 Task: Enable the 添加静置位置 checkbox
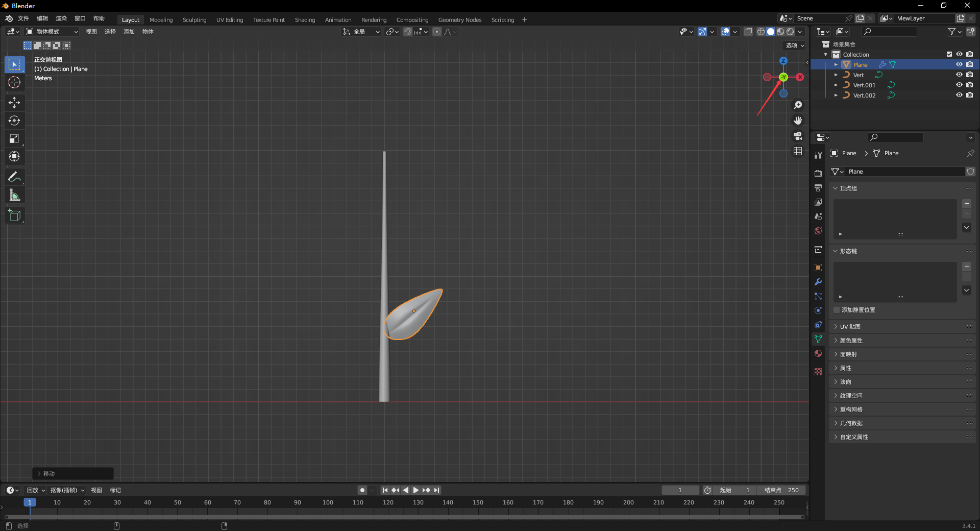coord(837,310)
